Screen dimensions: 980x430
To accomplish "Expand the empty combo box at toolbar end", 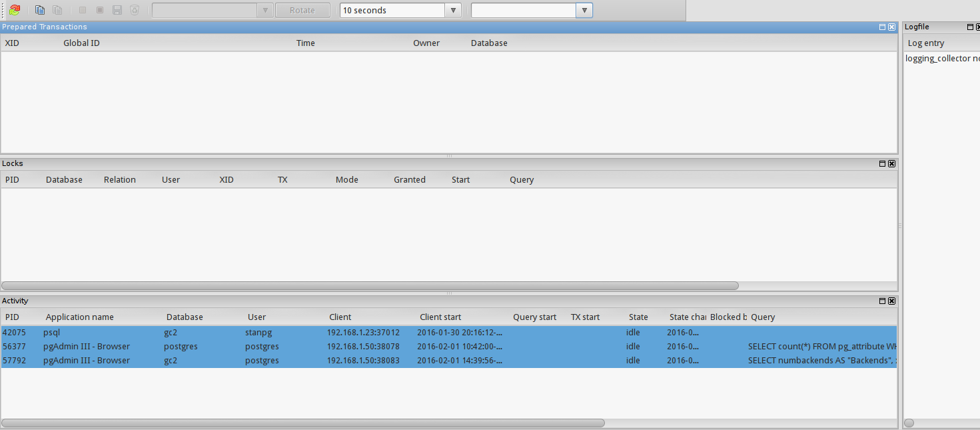I will pyautogui.click(x=584, y=10).
